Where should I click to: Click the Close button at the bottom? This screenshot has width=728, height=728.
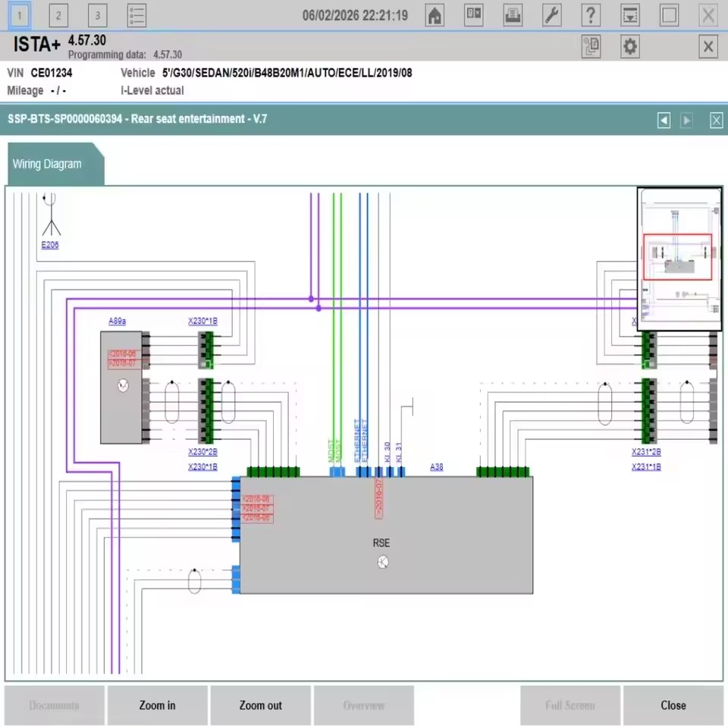pyautogui.click(x=673, y=705)
